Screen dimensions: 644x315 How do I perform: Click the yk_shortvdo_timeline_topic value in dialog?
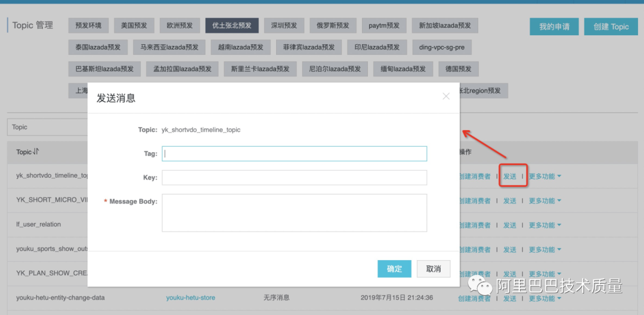coord(202,130)
